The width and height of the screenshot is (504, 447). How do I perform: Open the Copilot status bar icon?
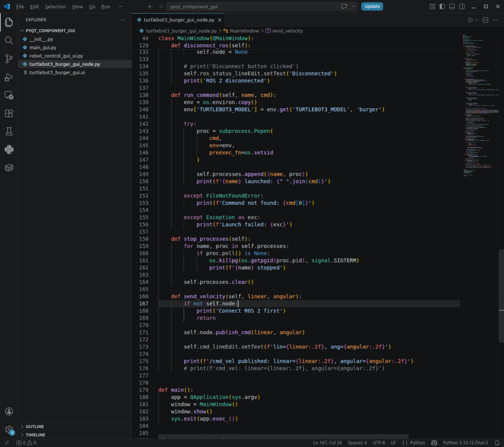(434, 443)
